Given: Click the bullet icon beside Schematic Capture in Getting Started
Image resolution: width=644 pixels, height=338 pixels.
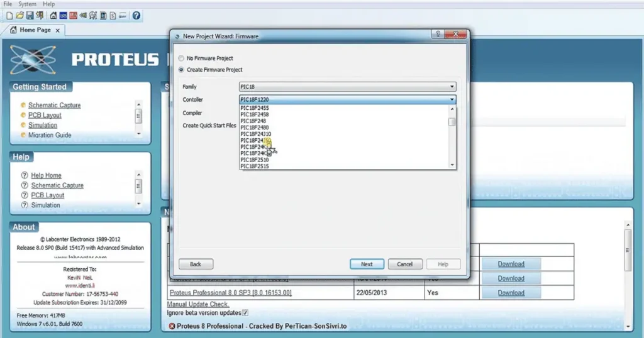Looking at the screenshot, I should click(23, 105).
